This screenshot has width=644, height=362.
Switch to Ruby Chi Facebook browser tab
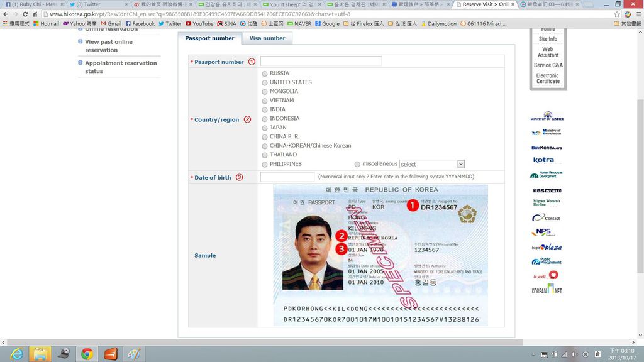(33, 4)
